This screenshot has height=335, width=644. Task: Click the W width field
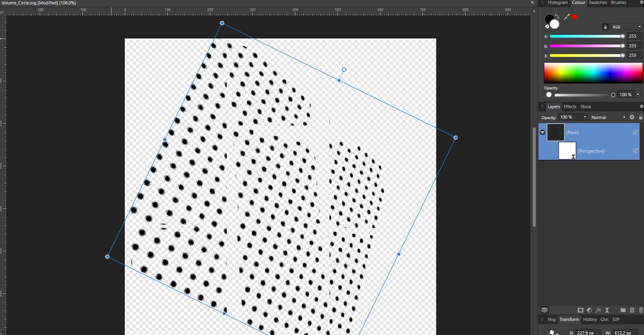(x=626, y=333)
